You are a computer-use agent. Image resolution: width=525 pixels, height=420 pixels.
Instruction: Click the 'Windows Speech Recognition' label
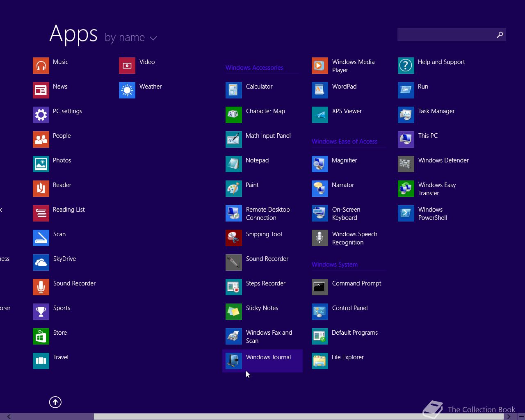[x=355, y=238]
